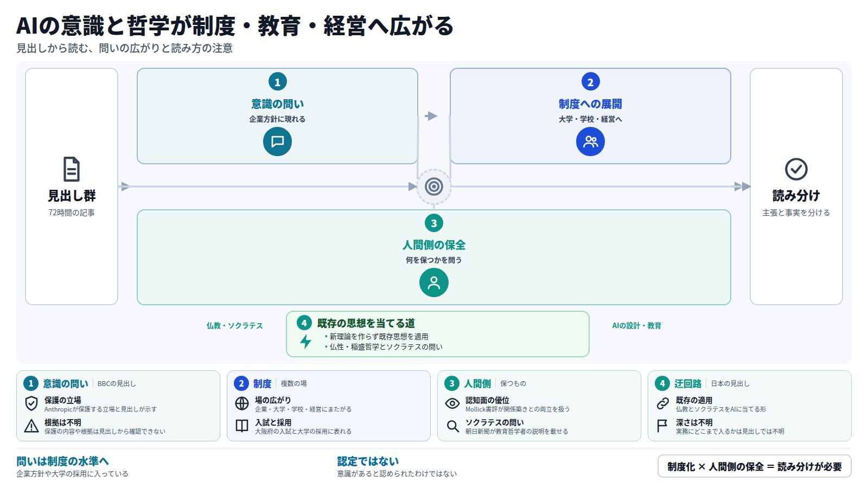This screenshot has height=488, width=868.
Task: Click the tag 保つもの
Action: tap(513, 383)
